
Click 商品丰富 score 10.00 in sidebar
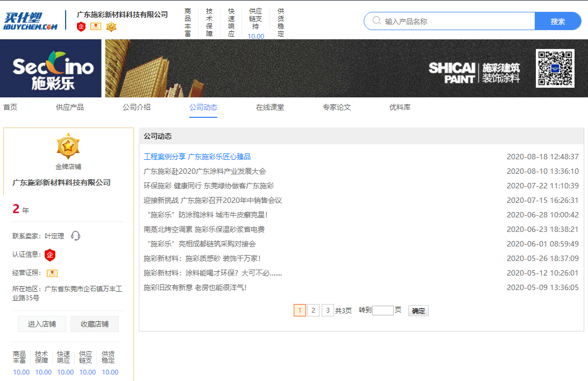click(22, 372)
